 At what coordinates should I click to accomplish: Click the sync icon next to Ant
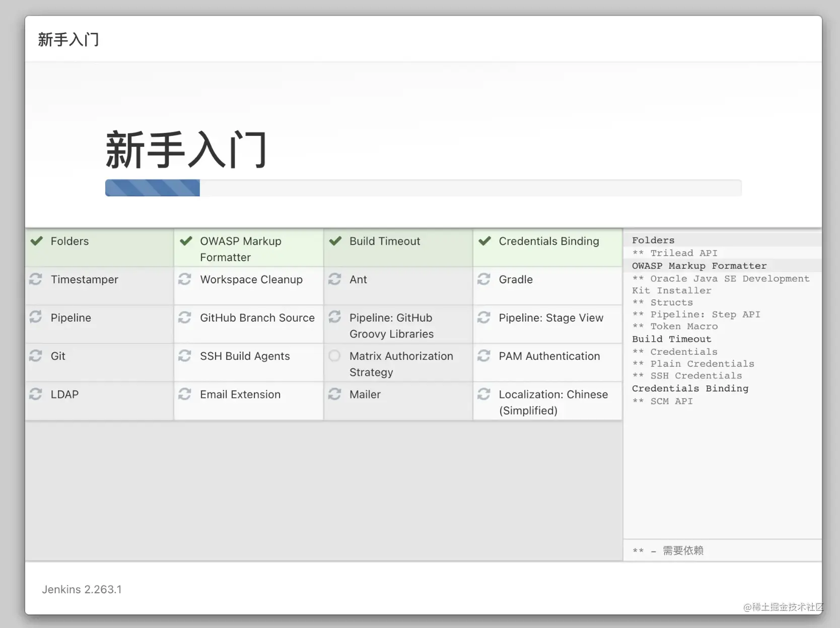coord(335,279)
